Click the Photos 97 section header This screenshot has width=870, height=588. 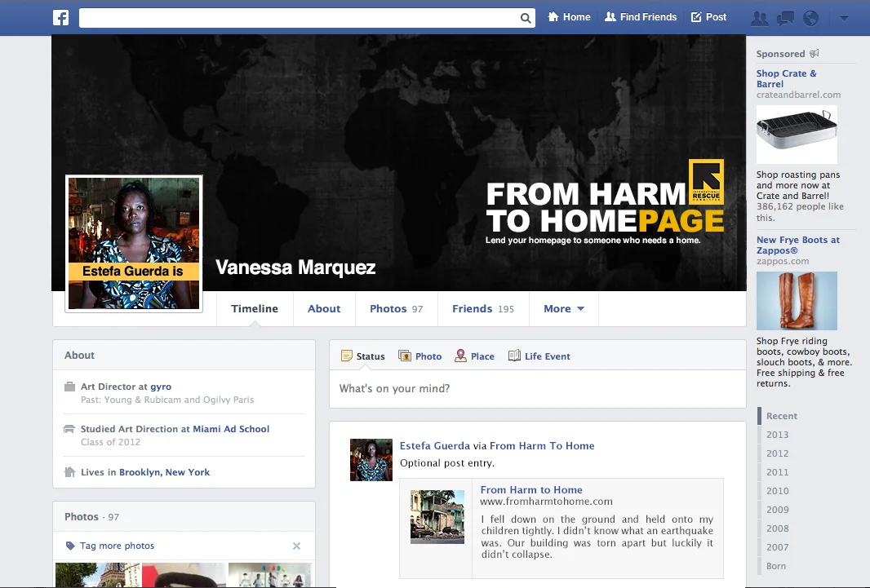(91, 516)
